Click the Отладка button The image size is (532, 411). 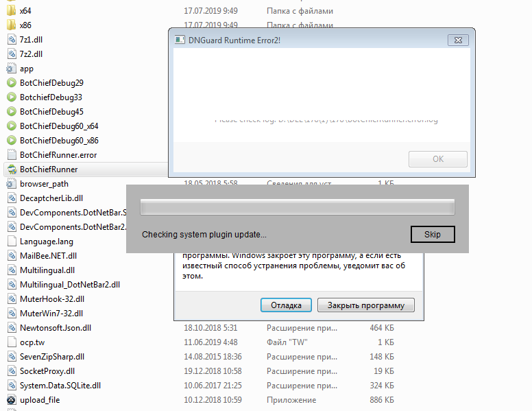pyautogui.click(x=286, y=305)
